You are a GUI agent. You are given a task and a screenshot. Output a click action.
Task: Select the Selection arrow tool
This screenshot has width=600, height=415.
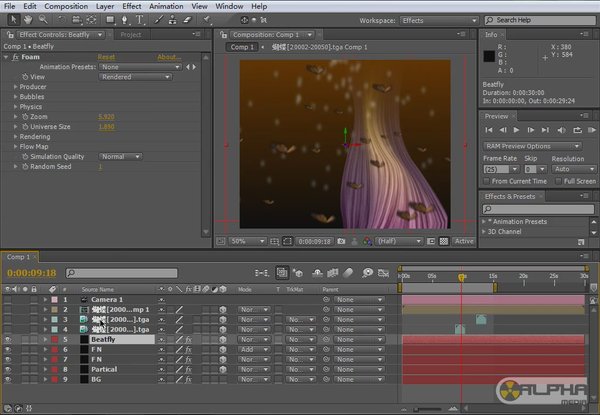pyautogui.click(x=11, y=20)
